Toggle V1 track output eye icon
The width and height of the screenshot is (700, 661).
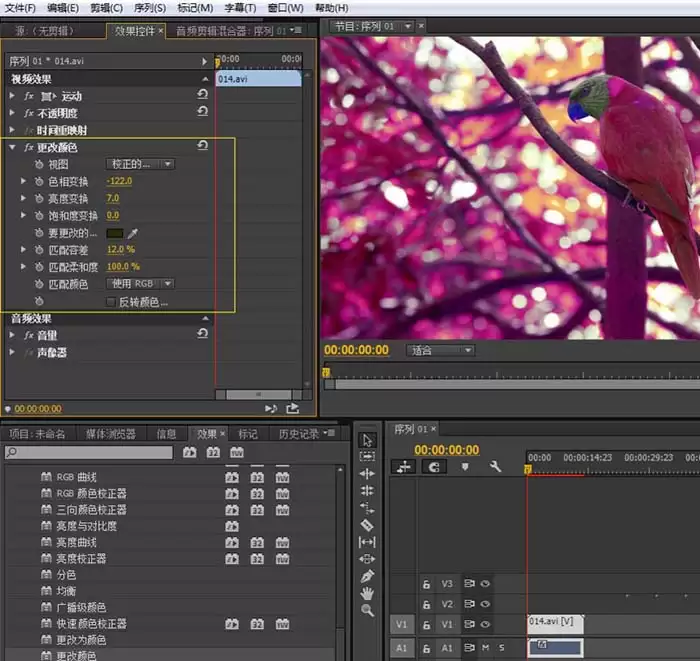[485, 624]
